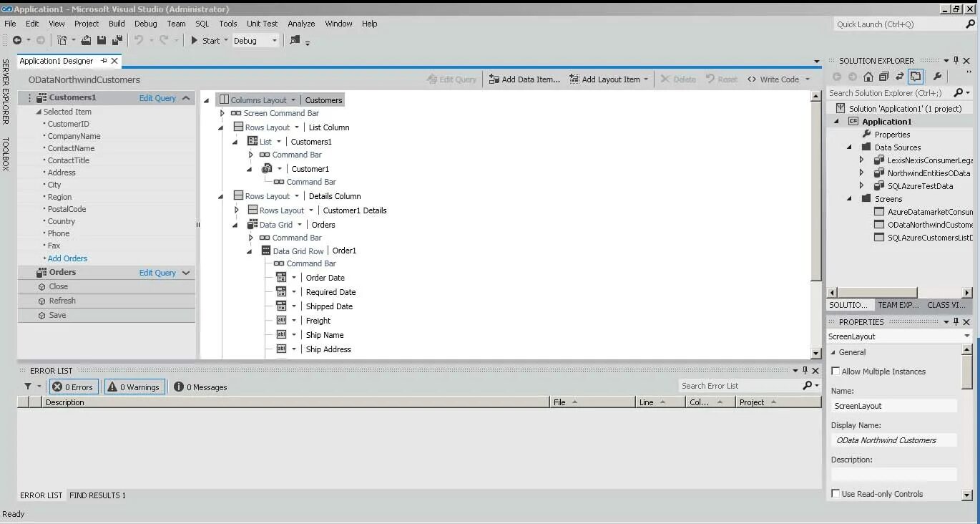The image size is (980, 524).
Task: Pin the Application1 Designer tab
Action: click(x=104, y=61)
